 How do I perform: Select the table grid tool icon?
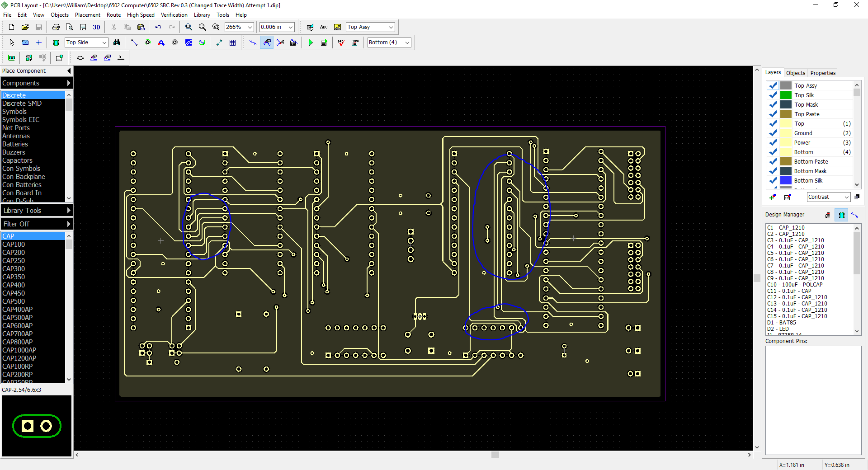click(x=233, y=42)
